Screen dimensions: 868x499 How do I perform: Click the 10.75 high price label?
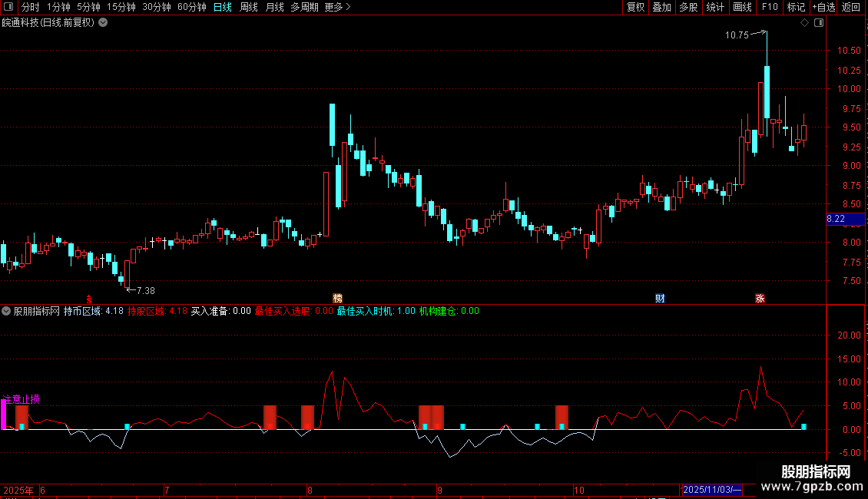pyautogui.click(x=737, y=35)
